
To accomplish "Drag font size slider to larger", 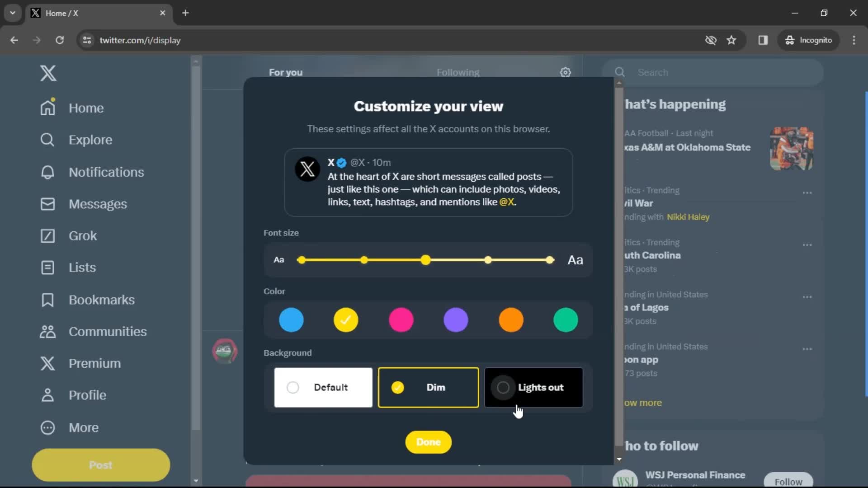I will (x=549, y=260).
